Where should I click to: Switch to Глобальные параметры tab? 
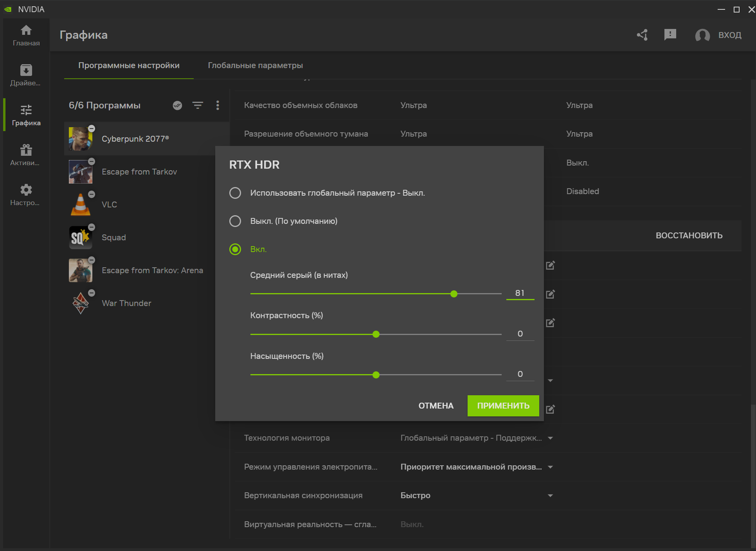pyautogui.click(x=255, y=65)
